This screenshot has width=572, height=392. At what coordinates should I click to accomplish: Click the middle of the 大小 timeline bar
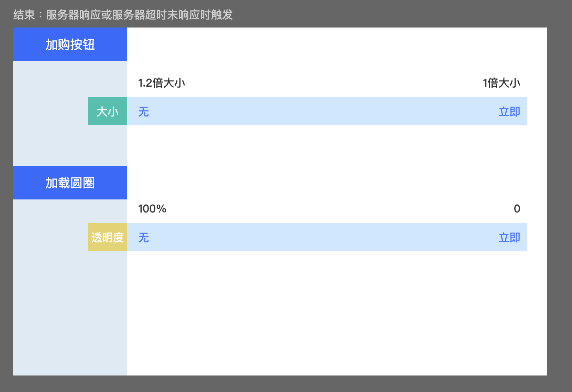pos(327,111)
